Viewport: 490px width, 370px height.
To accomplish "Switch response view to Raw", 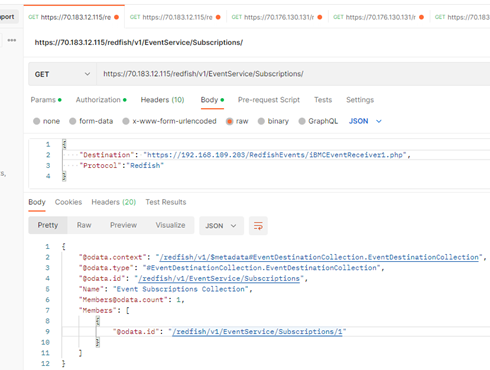I will point(84,225).
